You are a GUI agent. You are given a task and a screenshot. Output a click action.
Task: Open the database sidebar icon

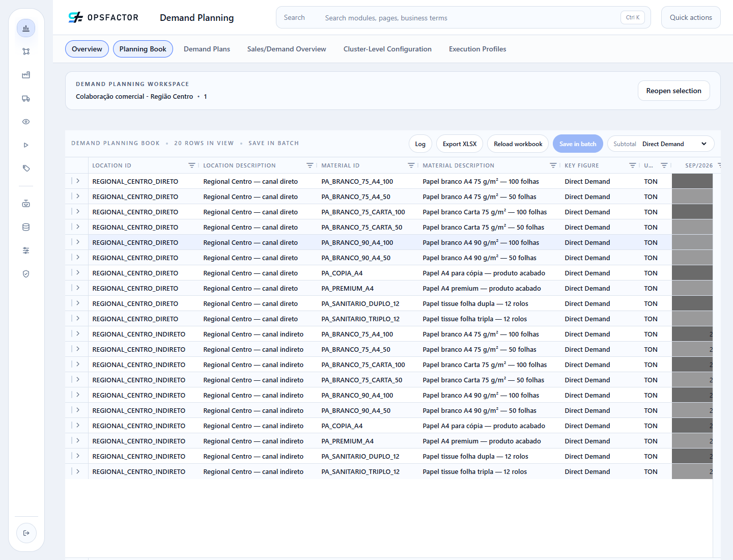click(x=26, y=227)
